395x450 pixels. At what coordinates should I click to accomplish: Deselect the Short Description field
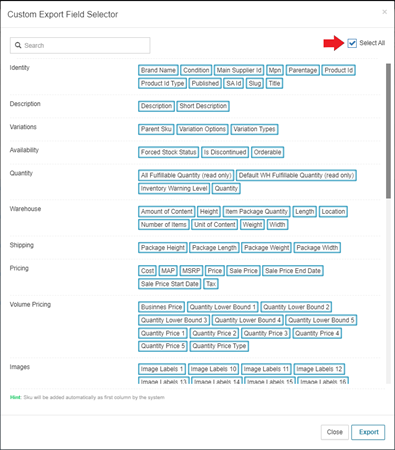point(203,106)
